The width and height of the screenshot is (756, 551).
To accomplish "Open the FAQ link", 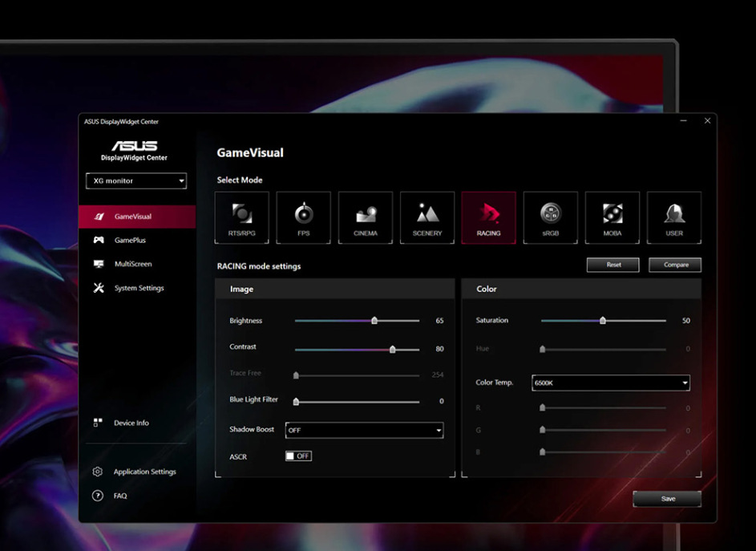I will pos(120,496).
